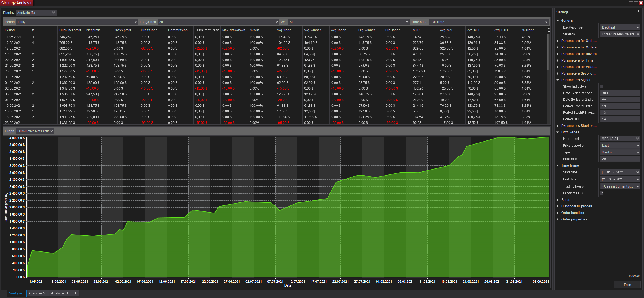Click table scrollbar up arrow

[x=549, y=28]
